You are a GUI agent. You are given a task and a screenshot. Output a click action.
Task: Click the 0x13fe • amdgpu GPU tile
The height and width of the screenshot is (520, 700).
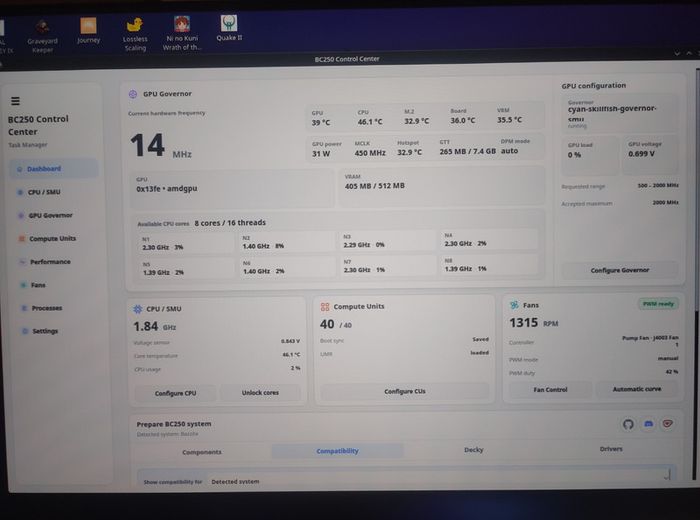[232, 188]
